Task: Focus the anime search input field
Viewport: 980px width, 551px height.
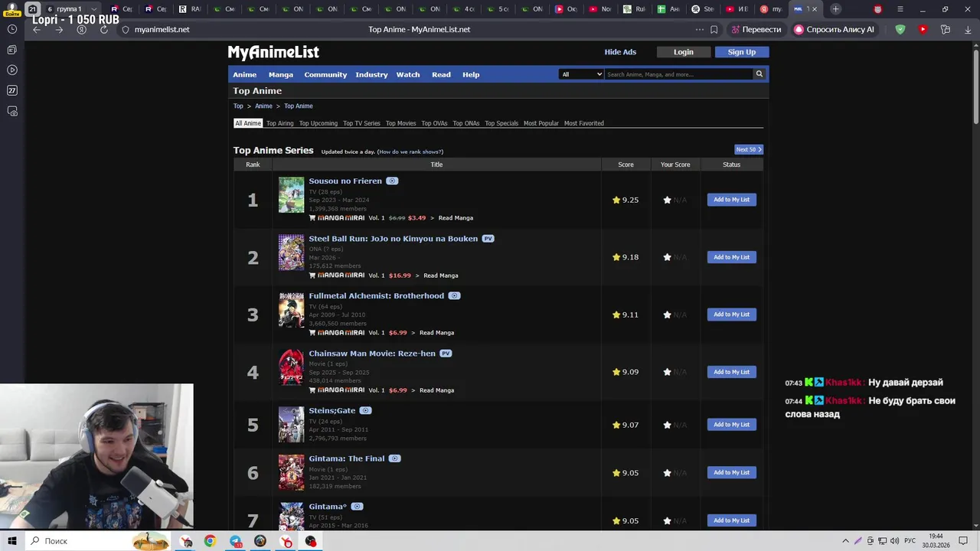Action: pyautogui.click(x=678, y=74)
